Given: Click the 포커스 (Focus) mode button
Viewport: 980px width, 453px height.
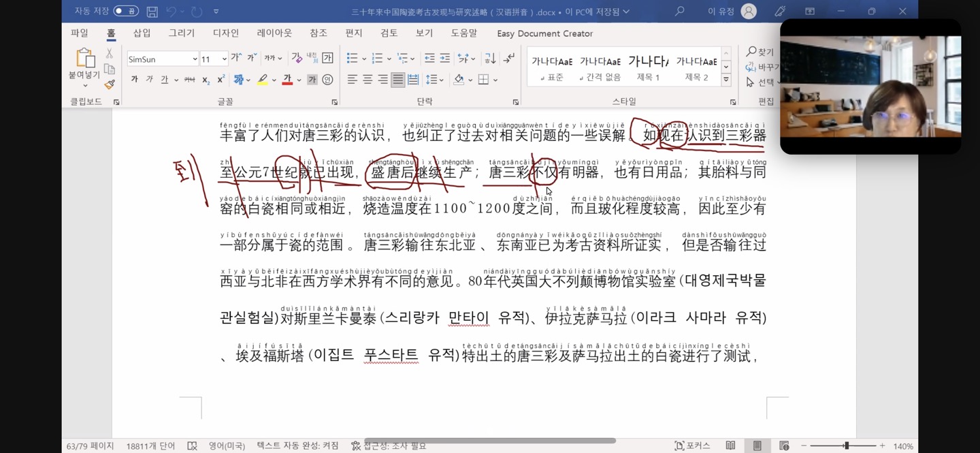Looking at the screenshot, I should [x=692, y=446].
